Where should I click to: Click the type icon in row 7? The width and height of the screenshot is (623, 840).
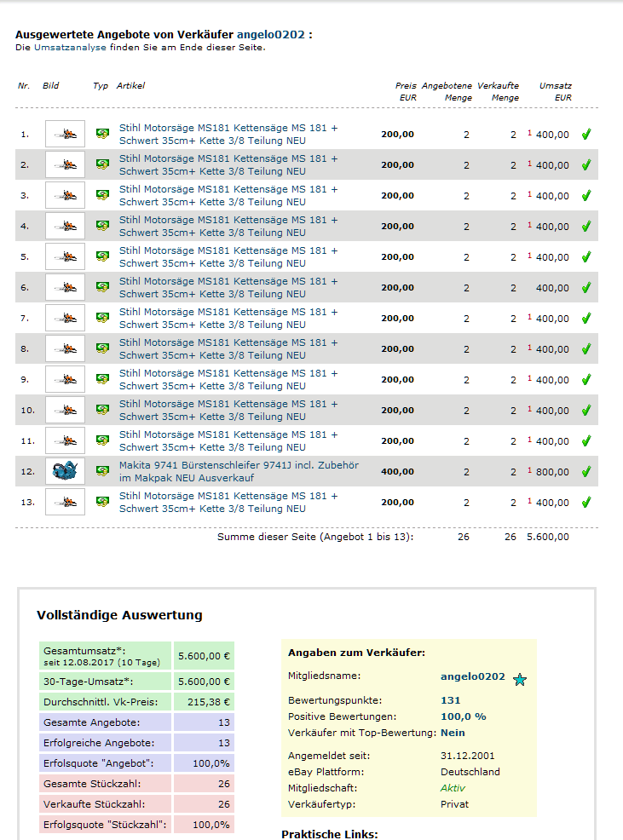point(102,318)
